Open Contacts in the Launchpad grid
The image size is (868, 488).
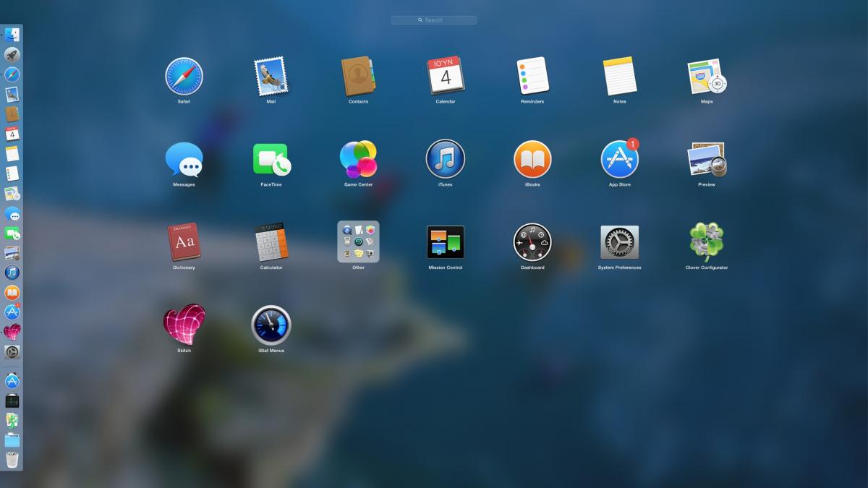(358, 77)
